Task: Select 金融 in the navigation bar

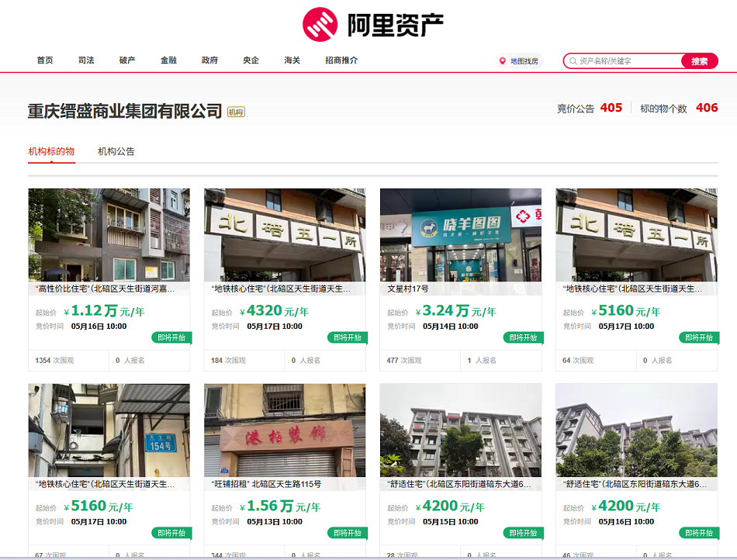Action: (x=169, y=60)
